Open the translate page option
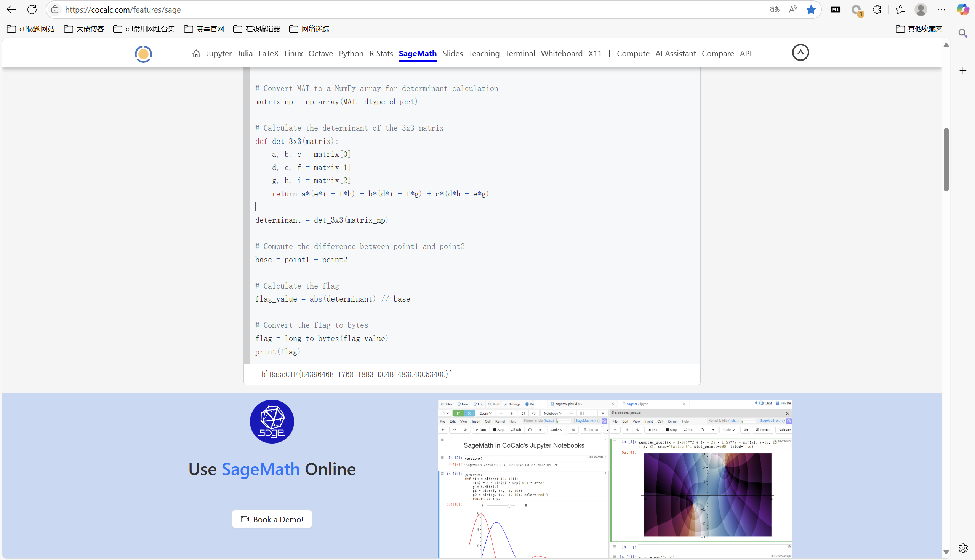This screenshot has height=560, width=975. tap(774, 10)
